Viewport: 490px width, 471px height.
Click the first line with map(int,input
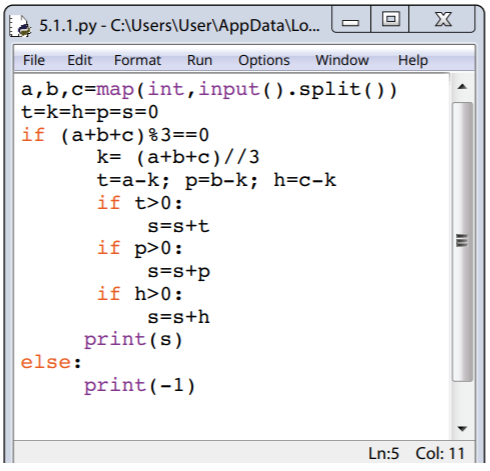pos(209,90)
